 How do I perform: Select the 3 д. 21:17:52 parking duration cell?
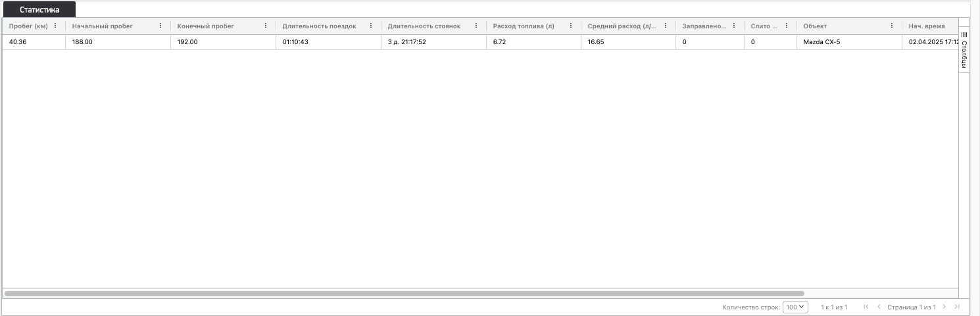pyautogui.click(x=433, y=41)
